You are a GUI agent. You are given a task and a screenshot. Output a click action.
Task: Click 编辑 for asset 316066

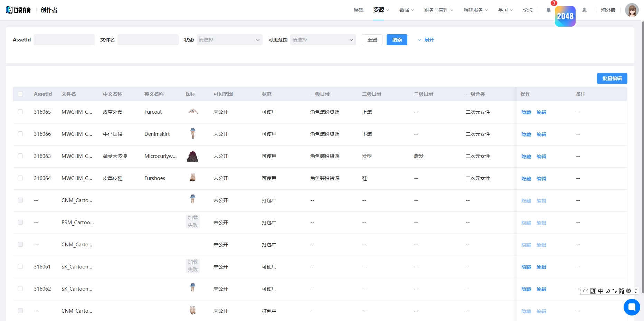pyautogui.click(x=541, y=134)
